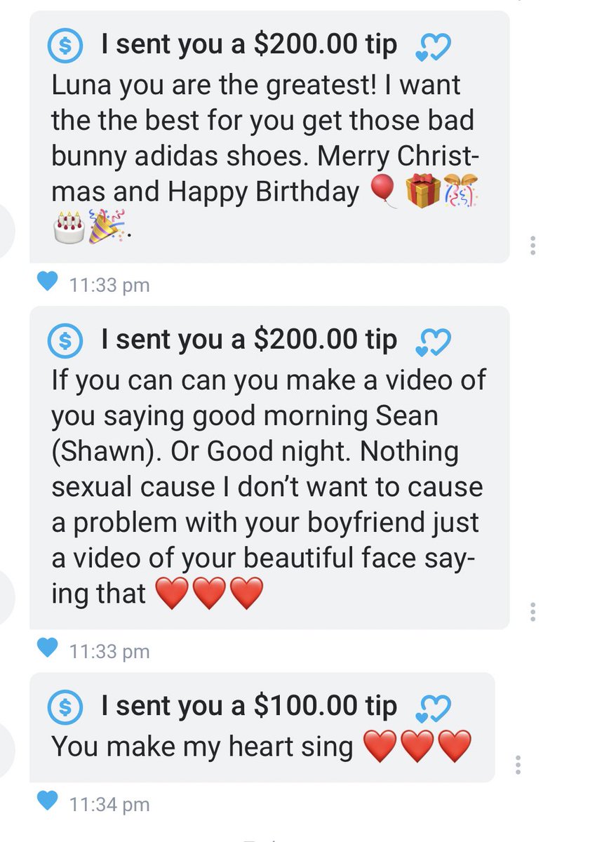
Task: Tap the double-heart icon on the Sean video tip
Action: pos(433,343)
